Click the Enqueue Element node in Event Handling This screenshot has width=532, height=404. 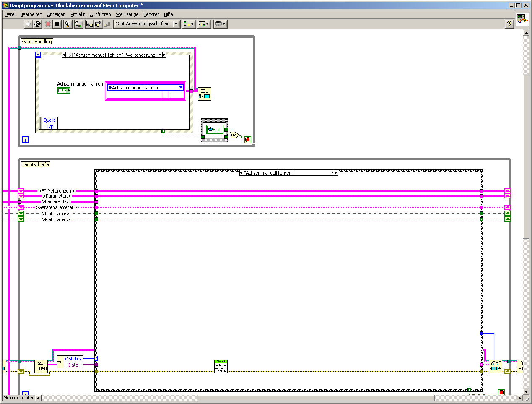point(205,94)
